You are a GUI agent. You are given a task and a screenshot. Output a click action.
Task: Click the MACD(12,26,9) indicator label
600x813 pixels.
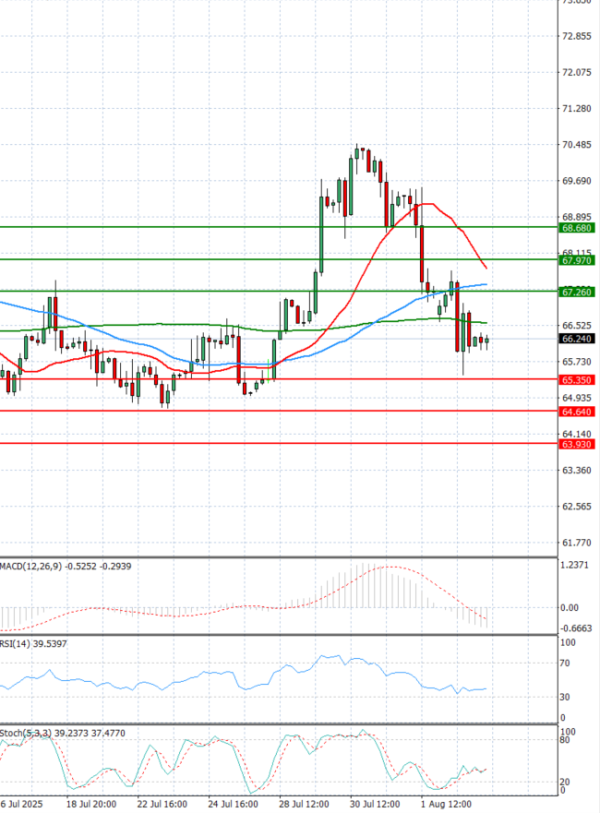pos(66,566)
